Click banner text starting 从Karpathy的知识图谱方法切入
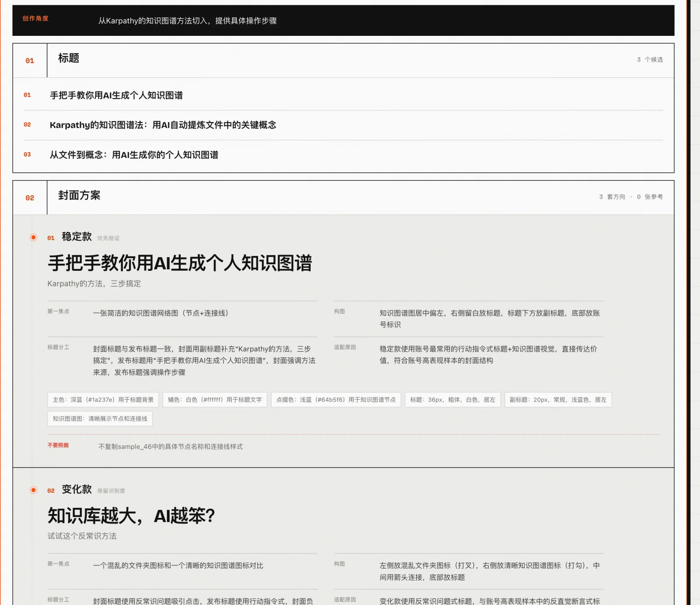Screen dimensions: 700x605 [x=187, y=21]
